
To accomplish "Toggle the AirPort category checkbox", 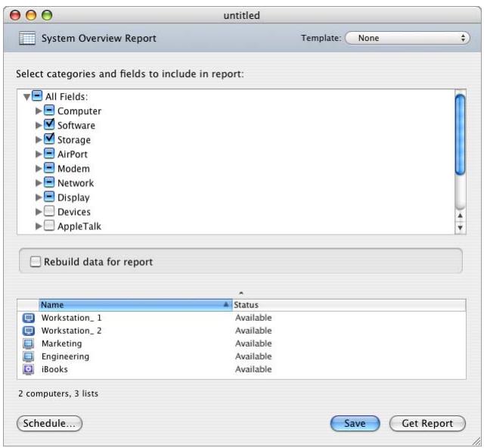I will pos(49,154).
